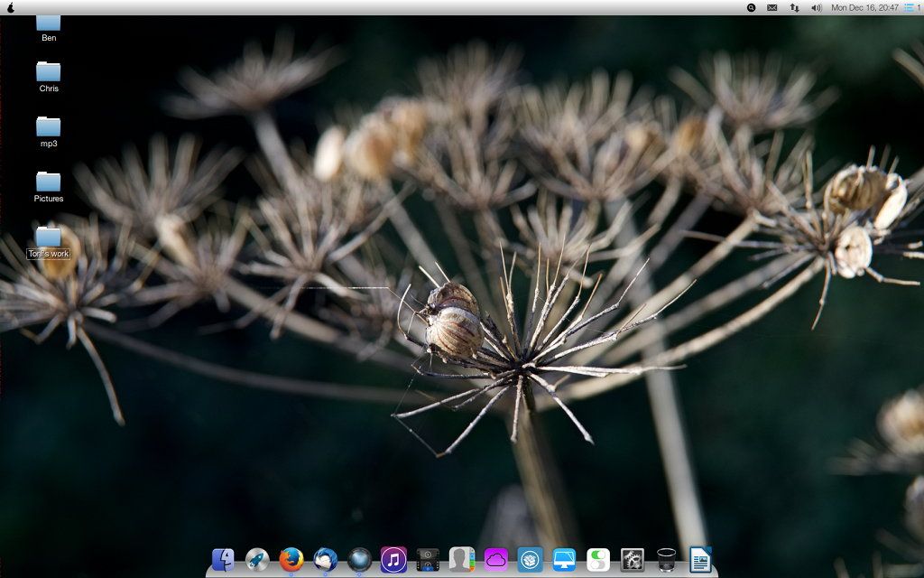Launch the purple music player app

[x=393, y=560]
